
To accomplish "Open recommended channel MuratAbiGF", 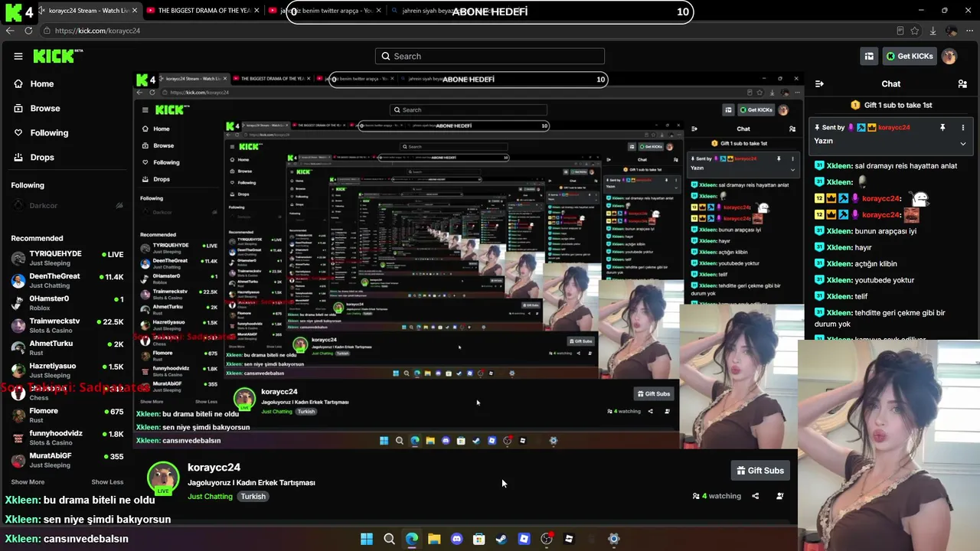I will coord(67,460).
